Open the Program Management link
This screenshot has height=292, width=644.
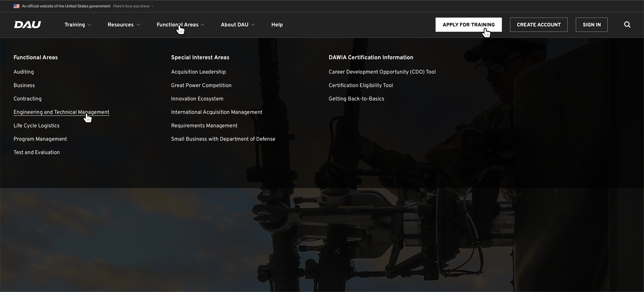(40, 139)
